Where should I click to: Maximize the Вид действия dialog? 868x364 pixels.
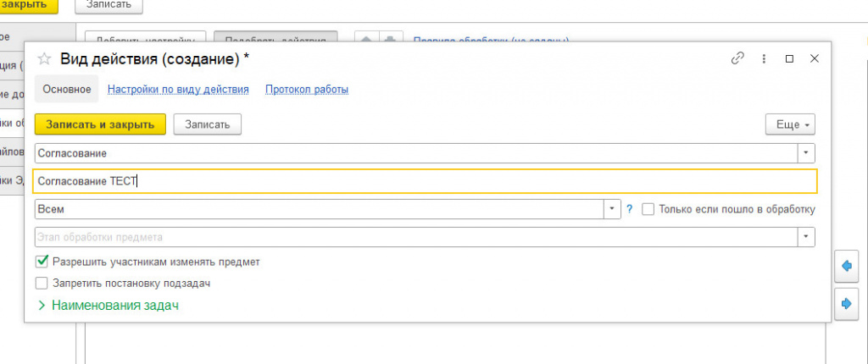(x=790, y=58)
